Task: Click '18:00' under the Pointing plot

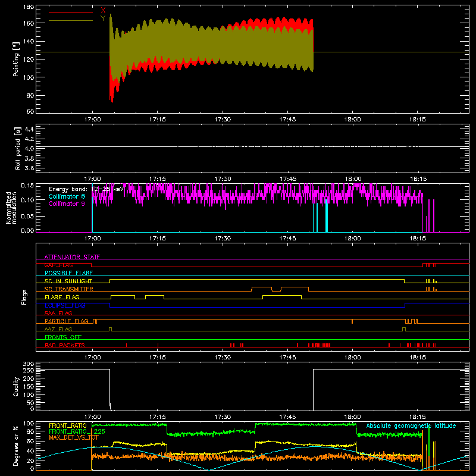Action: point(352,120)
